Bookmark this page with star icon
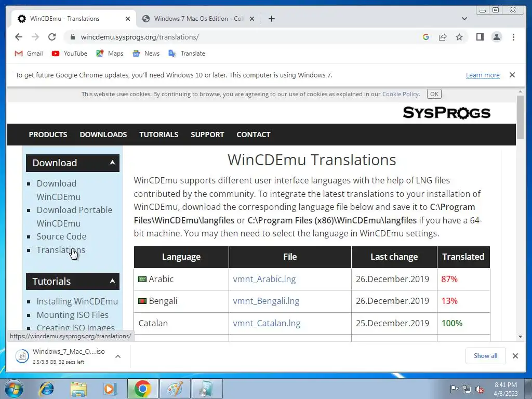 459,37
